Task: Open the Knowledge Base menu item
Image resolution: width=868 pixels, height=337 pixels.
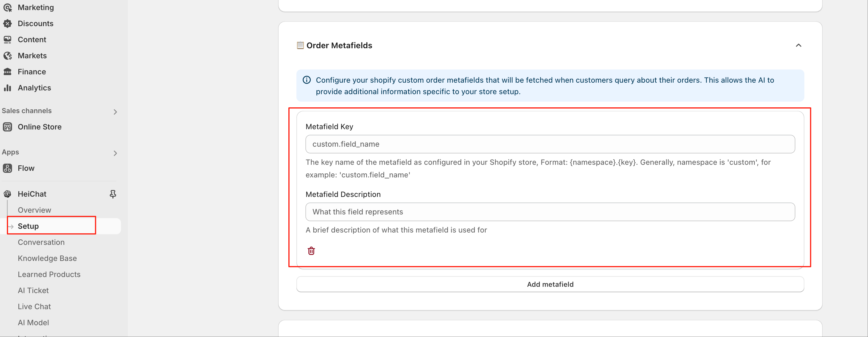Action: [x=47, y=258]
